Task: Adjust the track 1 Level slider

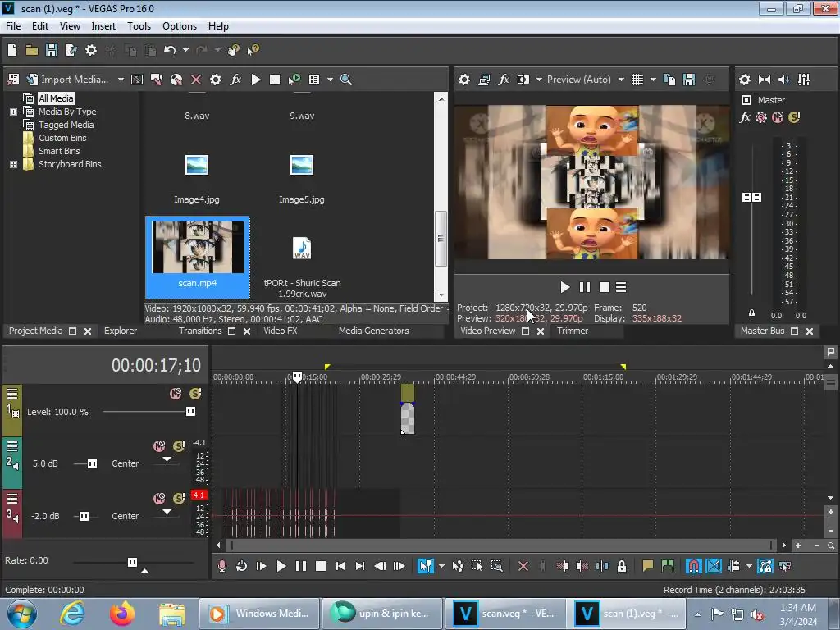Action: 190,412
